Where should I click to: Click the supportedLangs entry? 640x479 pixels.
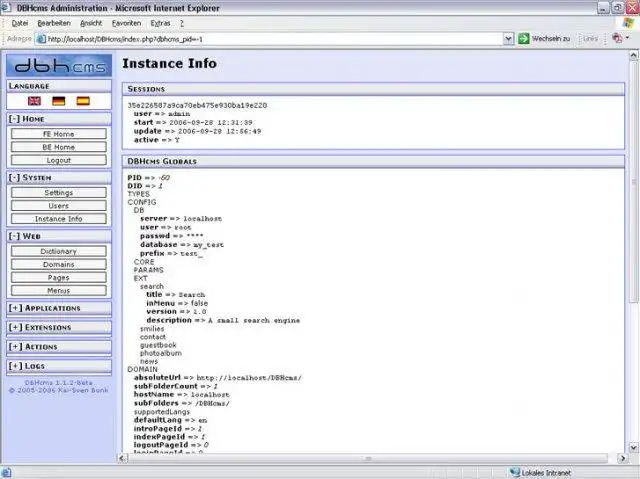(x=162, y=412)
